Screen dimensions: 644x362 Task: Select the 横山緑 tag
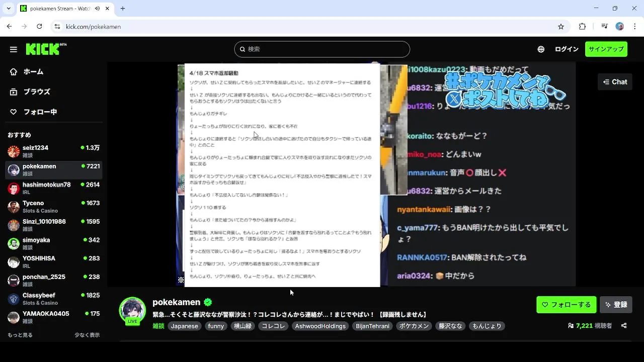243,326
